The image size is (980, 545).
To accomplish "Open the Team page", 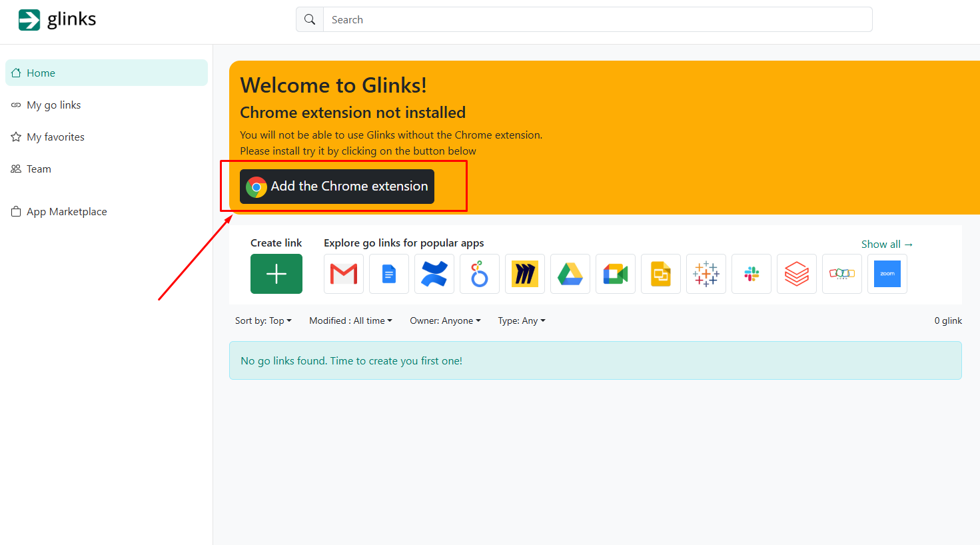I will click(x=107, y=169).
